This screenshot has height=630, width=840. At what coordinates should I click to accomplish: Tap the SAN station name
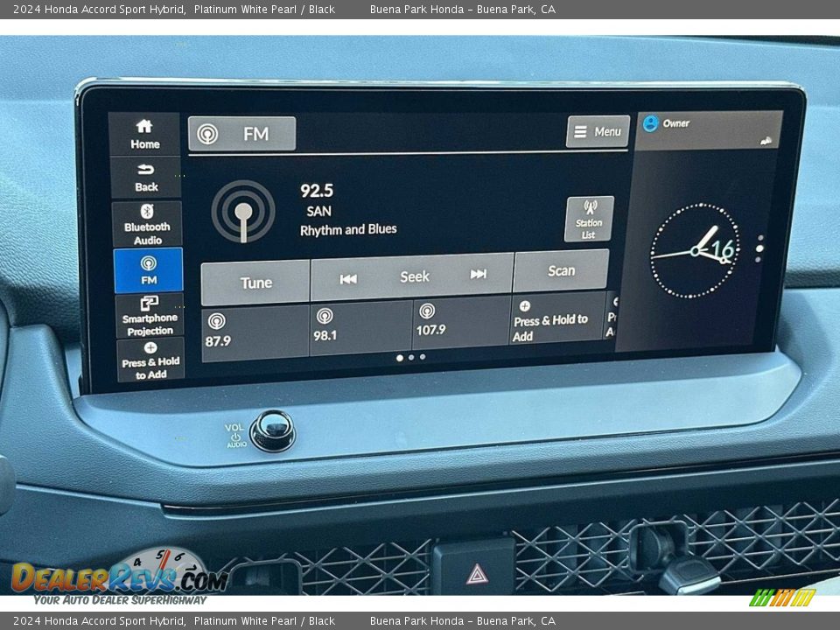tap(318, 211)
